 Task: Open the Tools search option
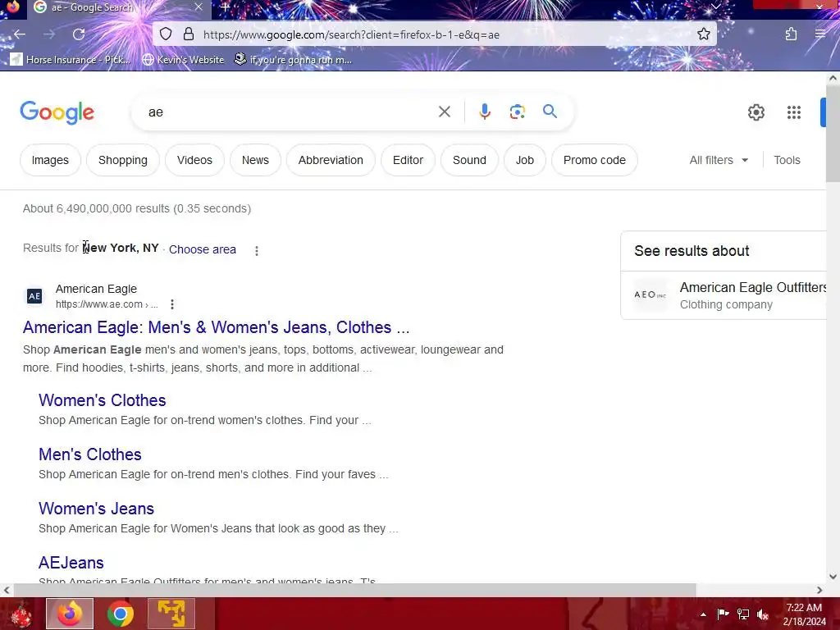(x=787, y=160)
